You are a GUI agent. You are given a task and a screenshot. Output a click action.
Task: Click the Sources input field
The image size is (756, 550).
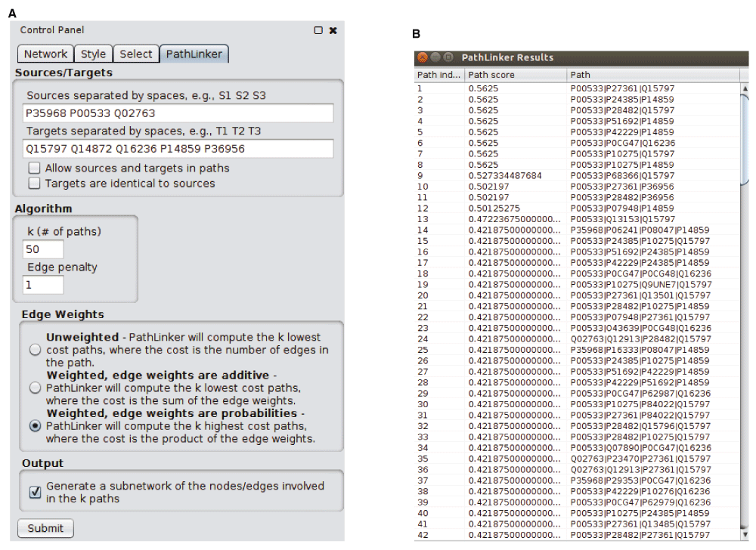click(178, 113)
